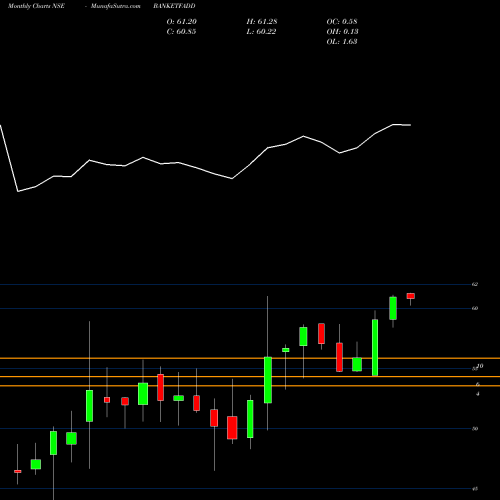Click the BANKETFADD symbol name
The height and width of the screenshot is (500, 500).
(x=174, y=6)
